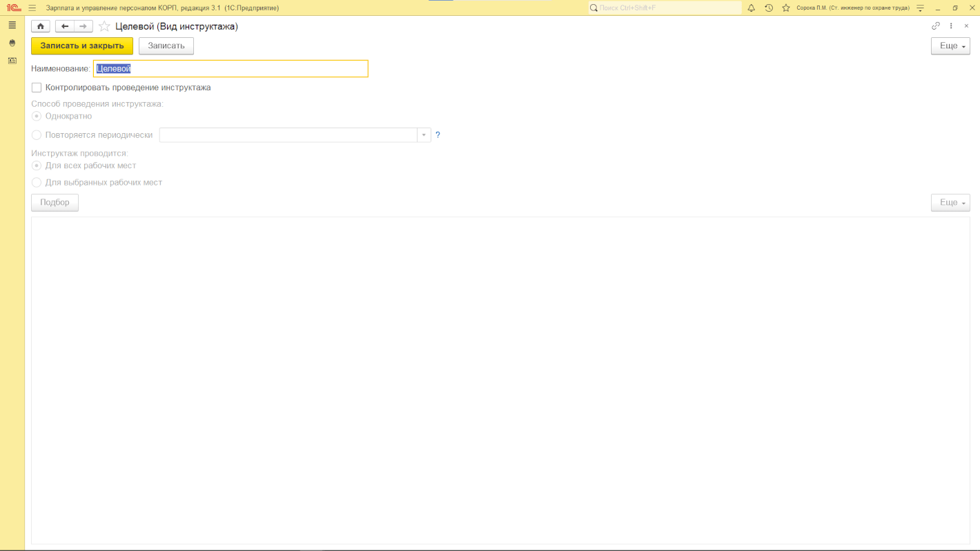Click the periodicity input field
This screenshot has height=551, width=980.
[x=288, y=135]
